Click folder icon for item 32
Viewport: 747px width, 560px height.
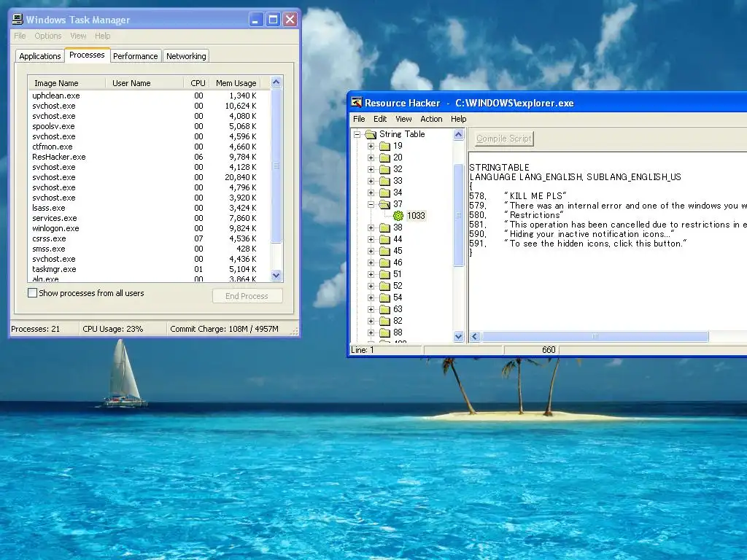pos(385,169)
